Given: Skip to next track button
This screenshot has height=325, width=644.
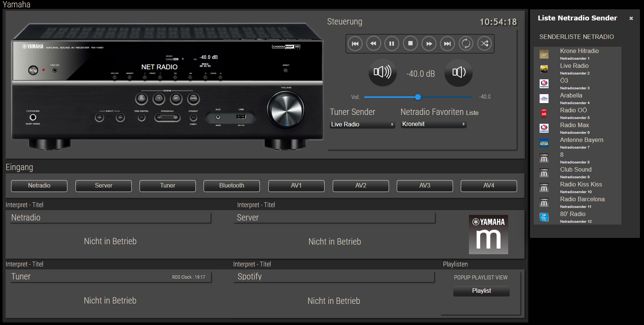Looking at the screenshot, I should pyautogui.click(x=447, y=44).
